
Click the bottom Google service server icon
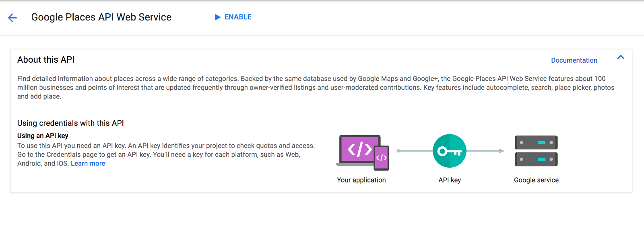(x=536, y=159)
